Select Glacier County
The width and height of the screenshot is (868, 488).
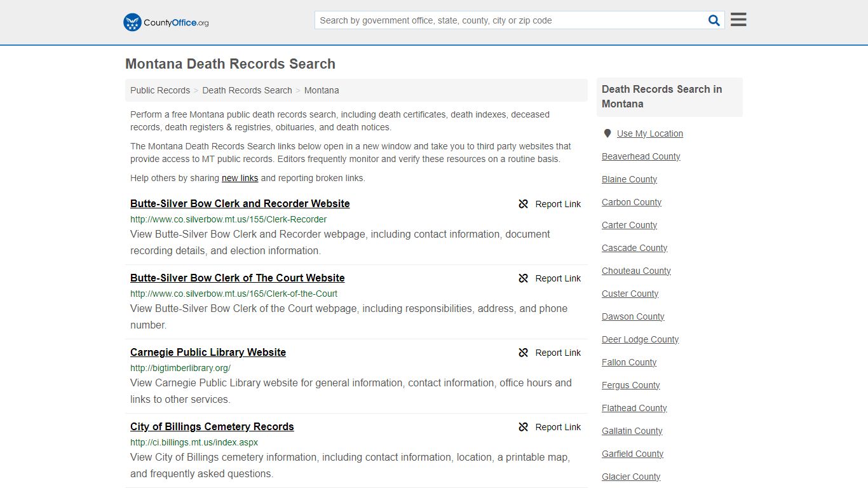pos(631,477)
